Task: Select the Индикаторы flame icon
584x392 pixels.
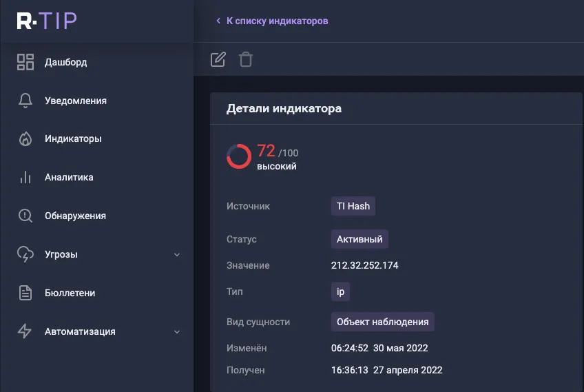Action: [25, 139]
